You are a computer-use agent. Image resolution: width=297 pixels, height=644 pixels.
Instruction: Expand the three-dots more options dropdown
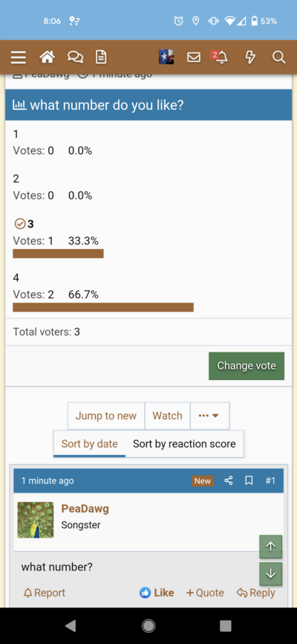209,416
